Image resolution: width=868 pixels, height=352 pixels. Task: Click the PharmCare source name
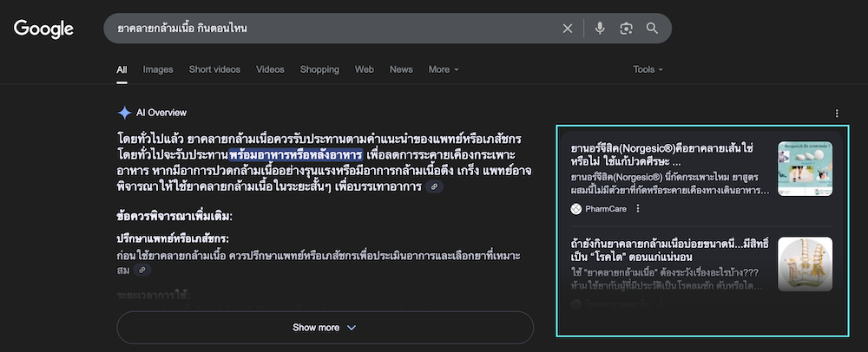pyautogui.click(x=606, y=209)
